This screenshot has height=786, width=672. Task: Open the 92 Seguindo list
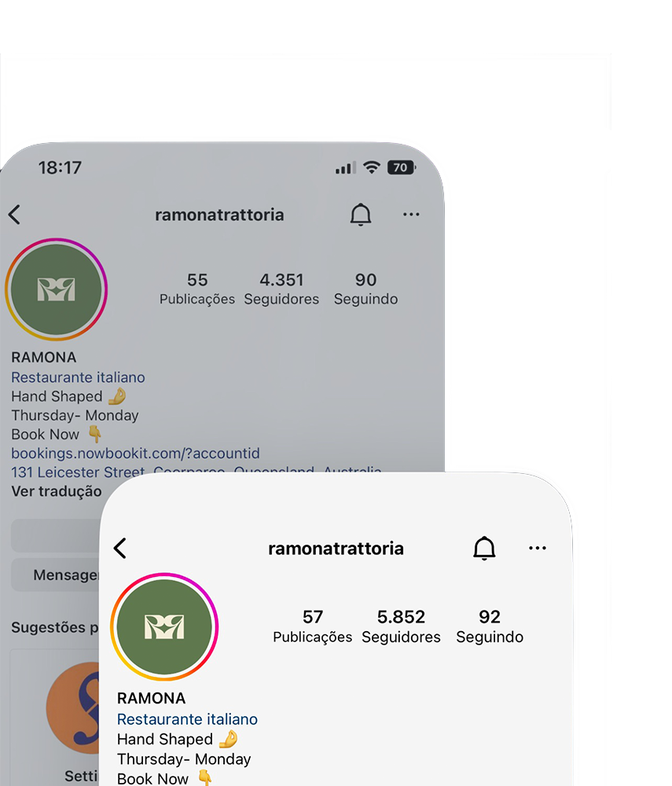[490, 626]
